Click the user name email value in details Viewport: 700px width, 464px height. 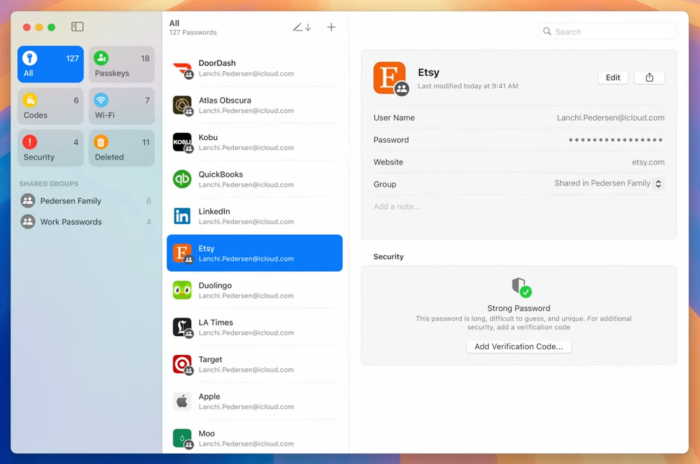tap(610, 118)
